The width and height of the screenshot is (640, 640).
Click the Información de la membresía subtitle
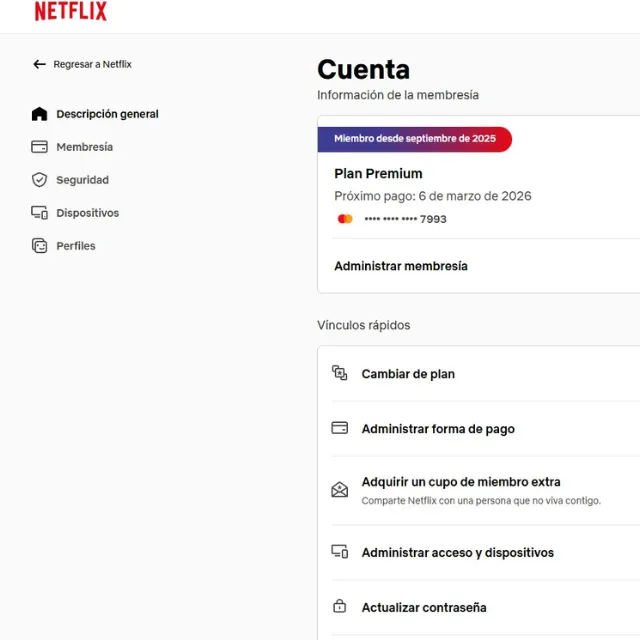(x=398, y=95)
